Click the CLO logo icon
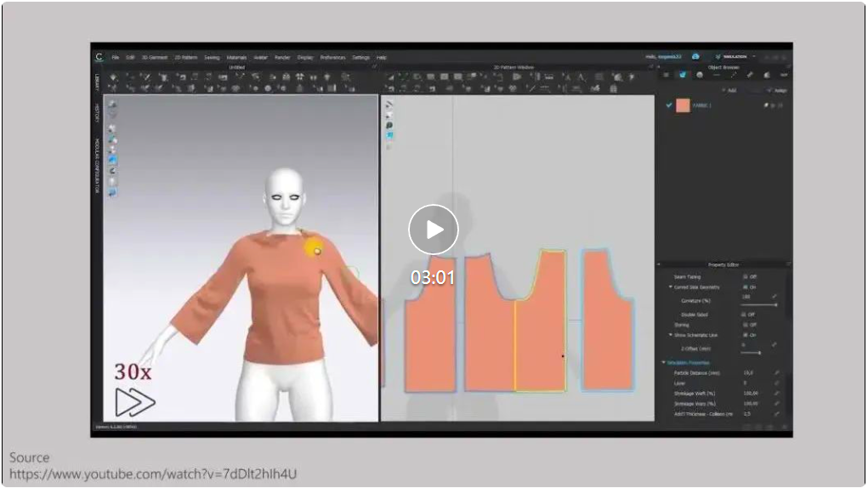The height and width of the screenshot is (488, 868). click(99, 57)
